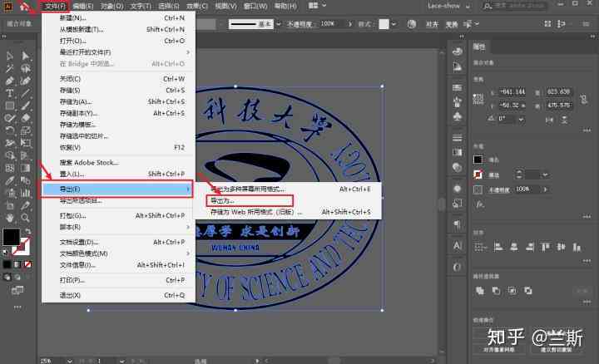Click the Recolor Artwork wheel icon

[412, 24]
